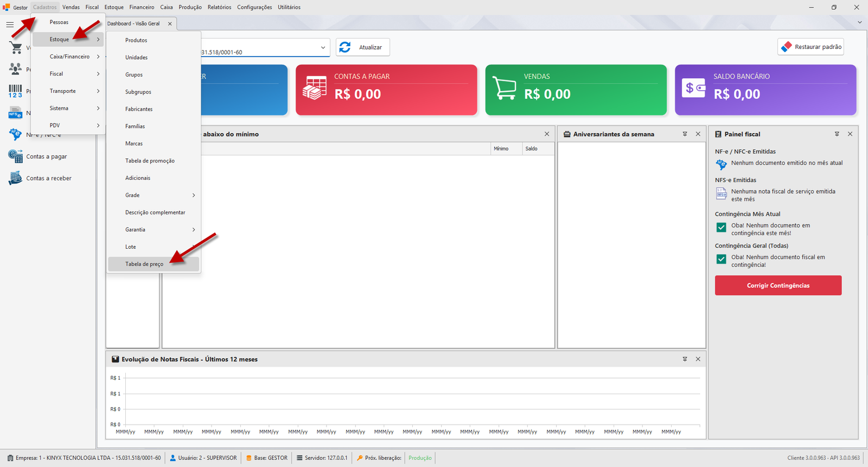The width and height of the screenshot is (868, 467).
Task: Open the hamburger sidebar menu icon
Action: [10, 24]
